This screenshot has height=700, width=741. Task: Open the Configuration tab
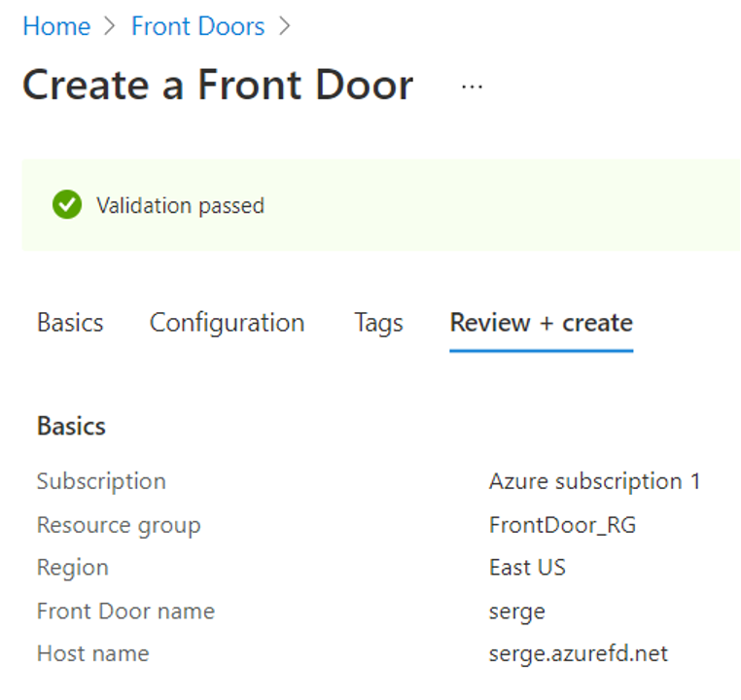pyautogui.click(x=227, y=324)
